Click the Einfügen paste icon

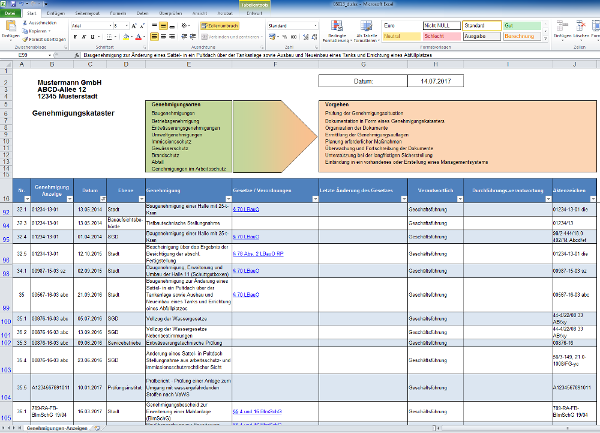coord(11,25)
